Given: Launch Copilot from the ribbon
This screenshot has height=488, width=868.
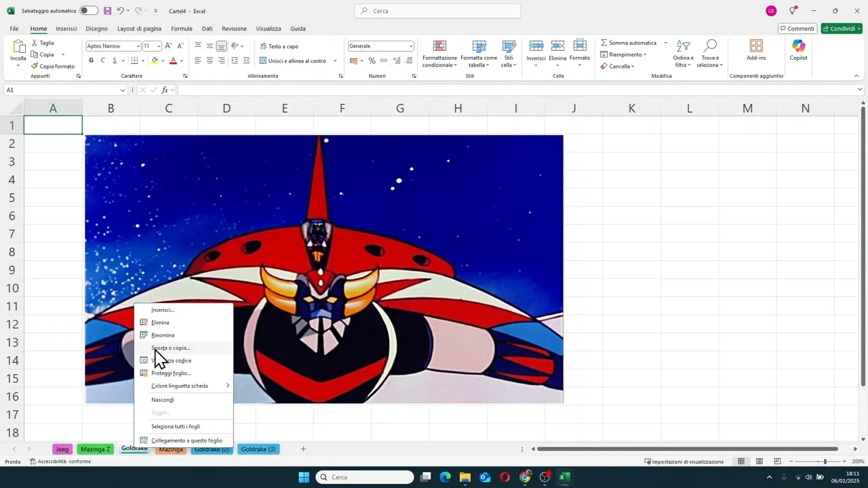Looking at the screenshot, I should [798, 51].
